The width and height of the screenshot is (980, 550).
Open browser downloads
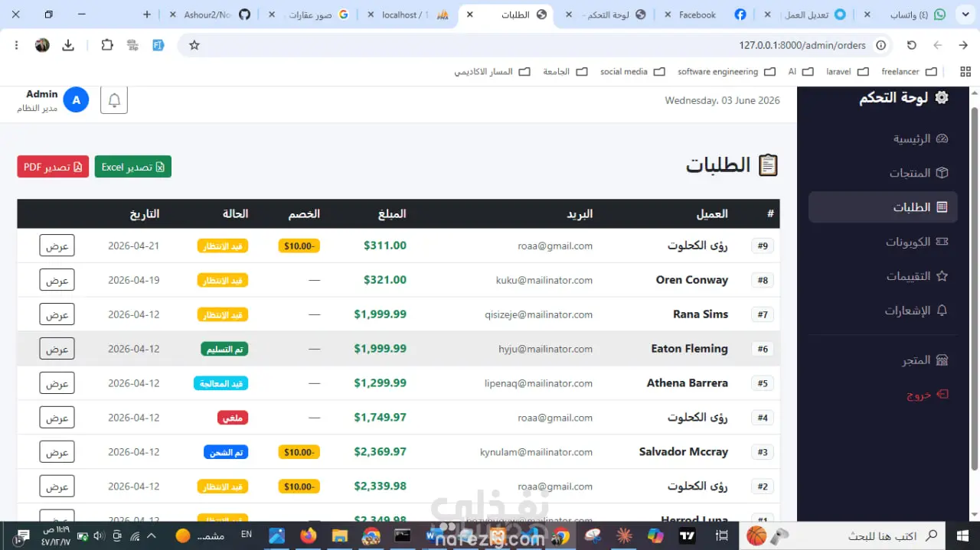pyautogui.click(x=68, y=45)
